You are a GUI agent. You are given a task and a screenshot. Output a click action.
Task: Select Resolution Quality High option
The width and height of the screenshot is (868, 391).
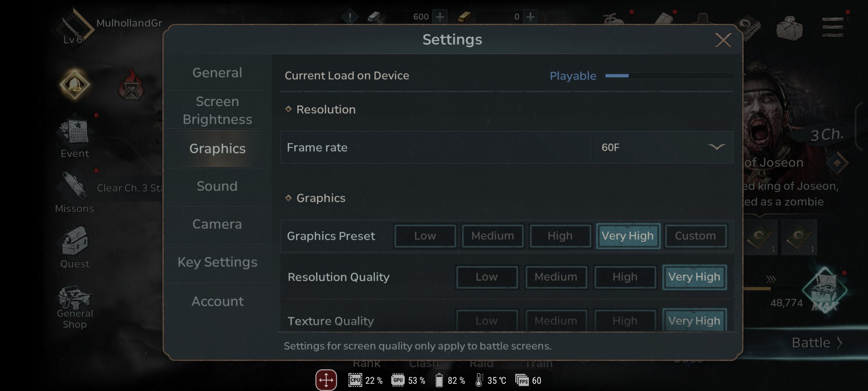coord(625,276)
